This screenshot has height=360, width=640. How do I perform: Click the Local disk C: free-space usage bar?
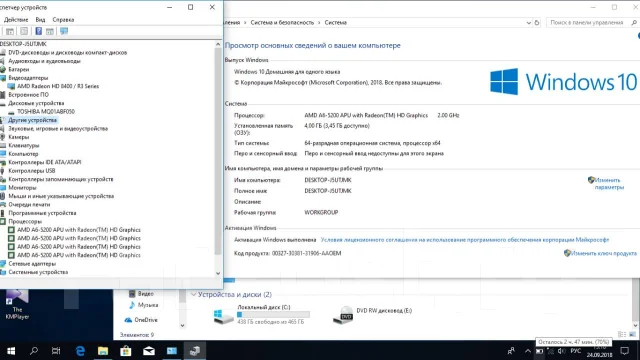[273, 315]
